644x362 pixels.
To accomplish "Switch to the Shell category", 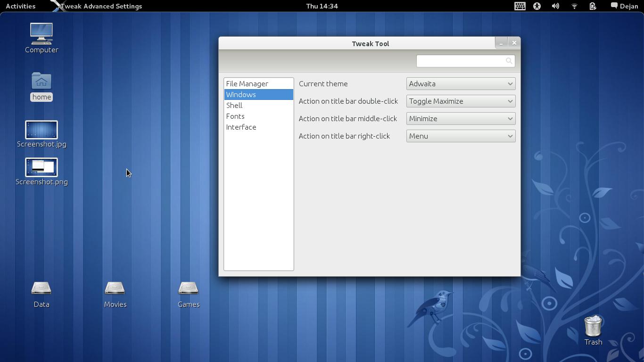I will point(234,106).
